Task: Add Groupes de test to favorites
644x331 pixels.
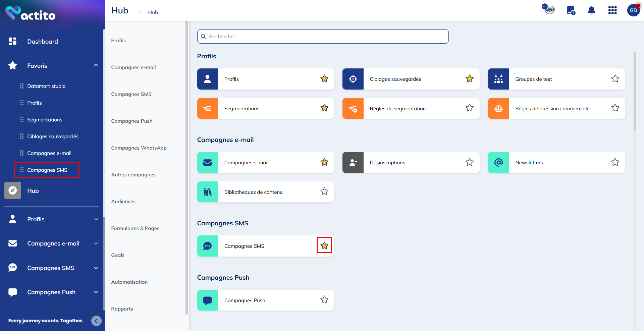Action: pos(615,79)
